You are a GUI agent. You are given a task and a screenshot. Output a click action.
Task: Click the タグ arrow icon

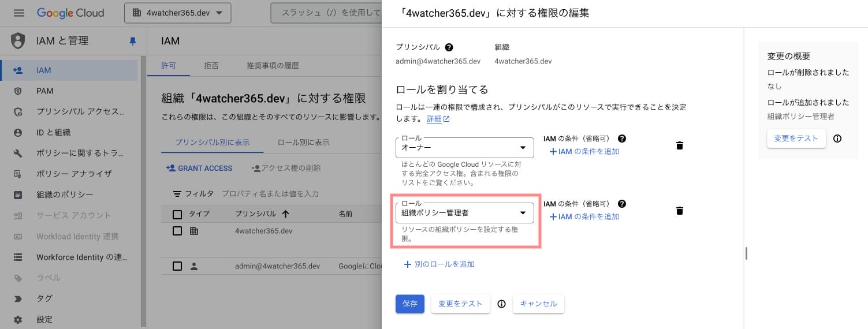tap(18, 298)
